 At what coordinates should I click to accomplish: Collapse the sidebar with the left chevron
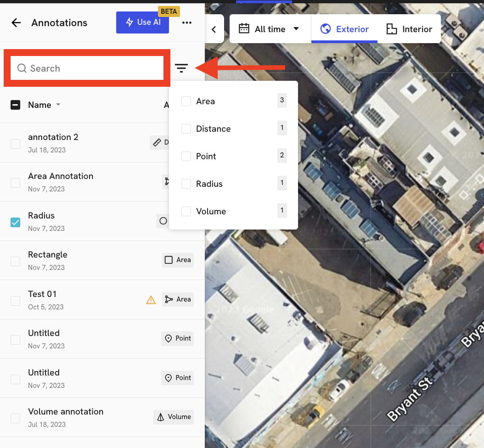[x=214, y=29]
